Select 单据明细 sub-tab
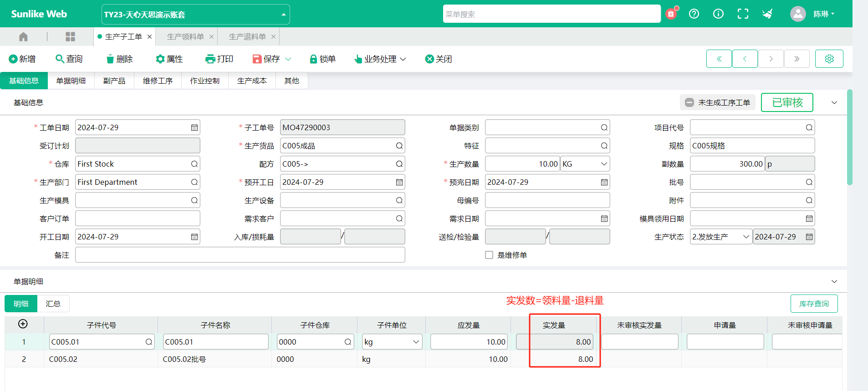Viewport: 868px width, 391px height. click(71, 81)
